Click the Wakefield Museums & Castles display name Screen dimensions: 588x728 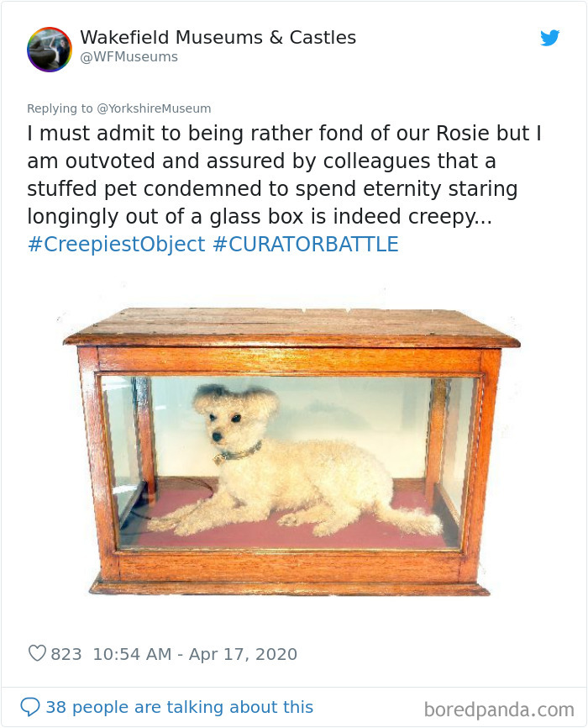tap(218, 37)
